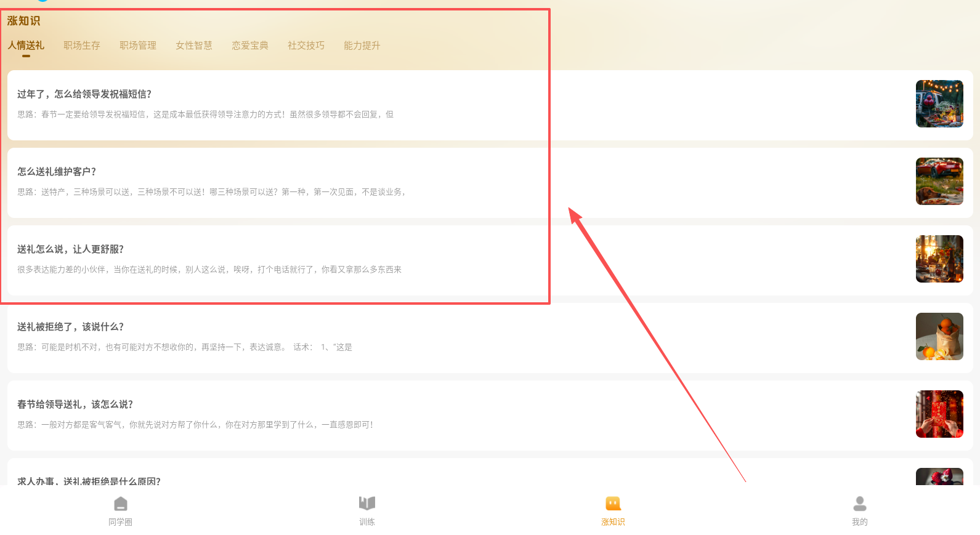This screenshot has width=980, height=535.
Task: Switch to the 职场管理 tab
Action: (138, 46)
